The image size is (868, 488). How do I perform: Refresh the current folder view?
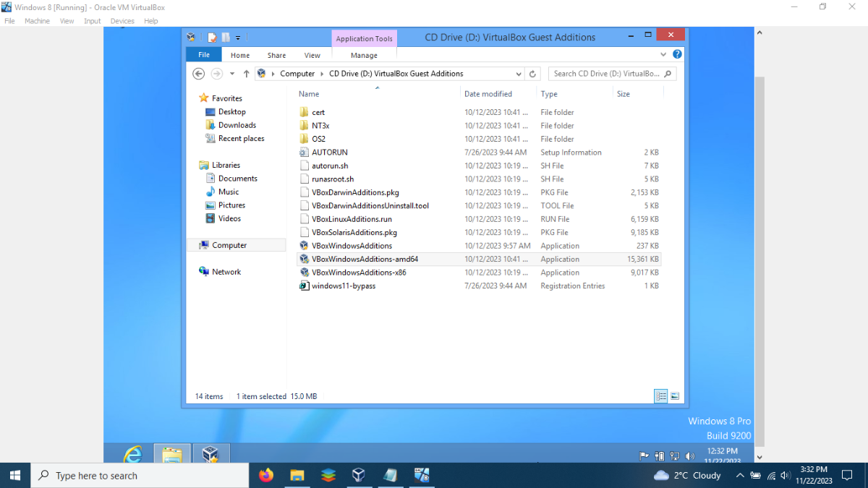(533, 74)
